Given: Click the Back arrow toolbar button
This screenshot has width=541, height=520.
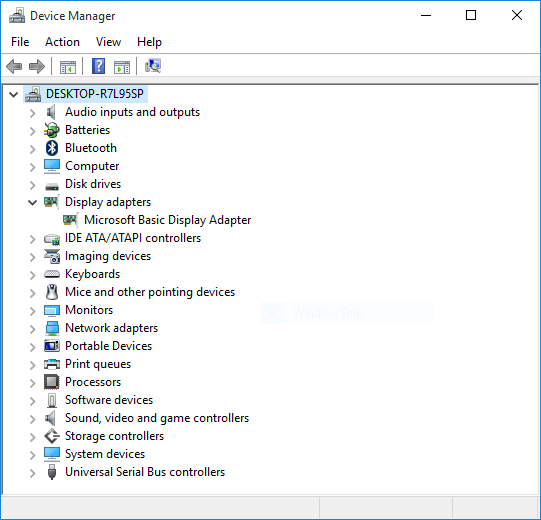Looking at the screenshot, I should pos(14,66).
